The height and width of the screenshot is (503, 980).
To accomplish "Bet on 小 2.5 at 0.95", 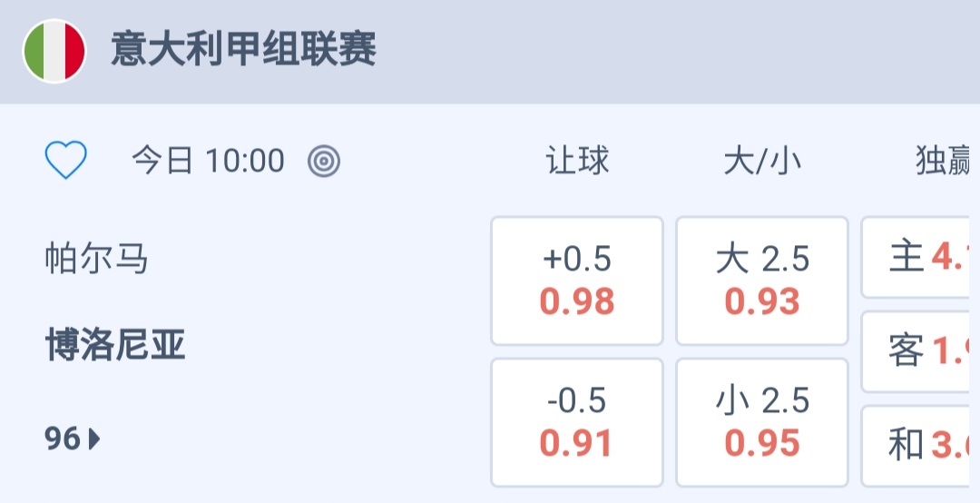I will click(x=762, y=422).
